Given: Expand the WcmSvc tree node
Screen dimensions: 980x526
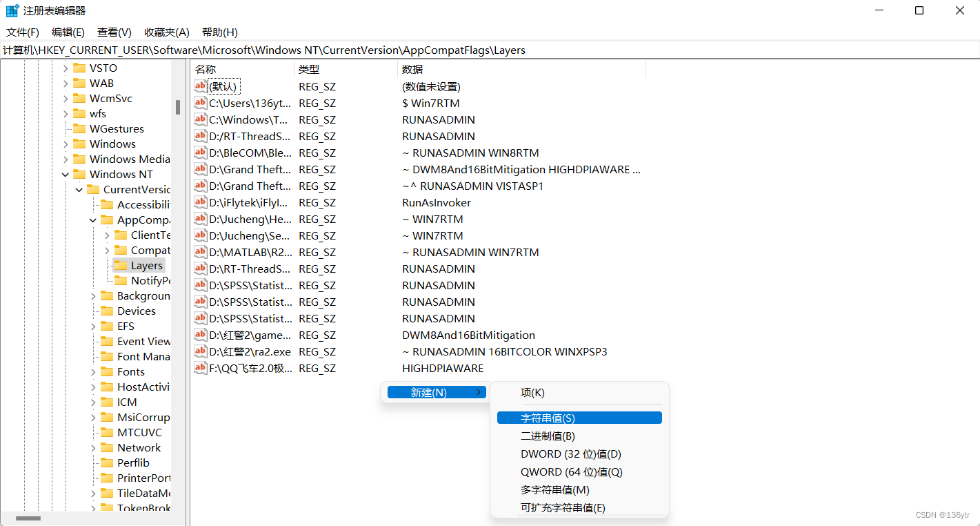Looking at the screenshot, I should point(66,98).
